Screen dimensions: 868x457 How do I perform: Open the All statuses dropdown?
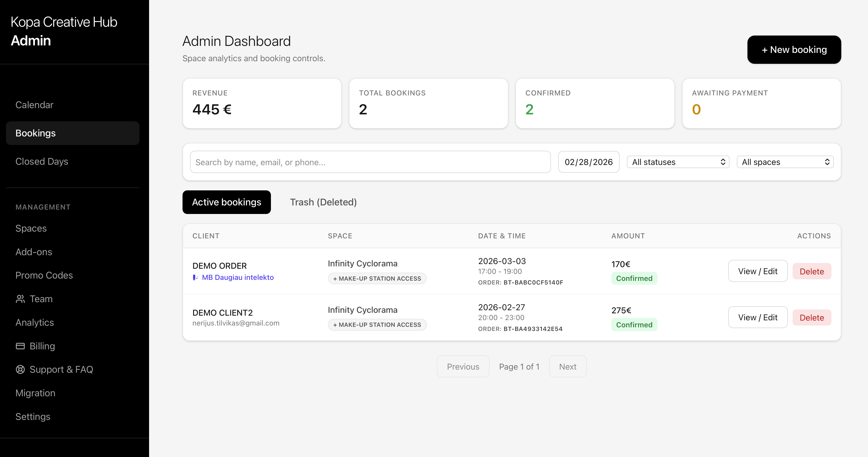tap(678, 162)
